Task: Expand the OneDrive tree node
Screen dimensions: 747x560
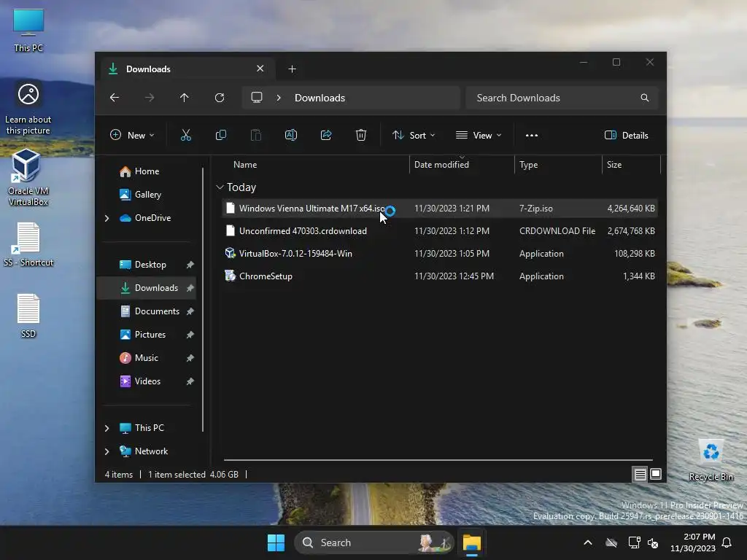Action: point(107,218)
